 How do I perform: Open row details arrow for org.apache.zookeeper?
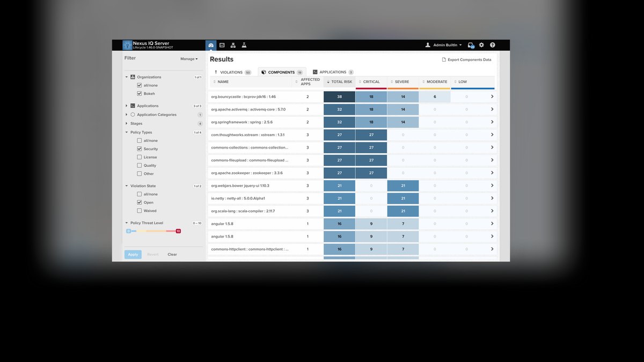[492, 173]
